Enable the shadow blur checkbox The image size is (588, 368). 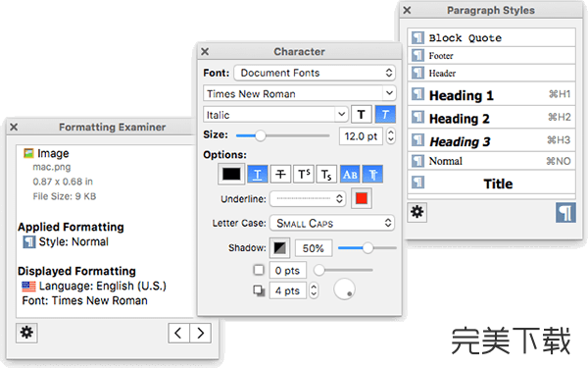259,270
